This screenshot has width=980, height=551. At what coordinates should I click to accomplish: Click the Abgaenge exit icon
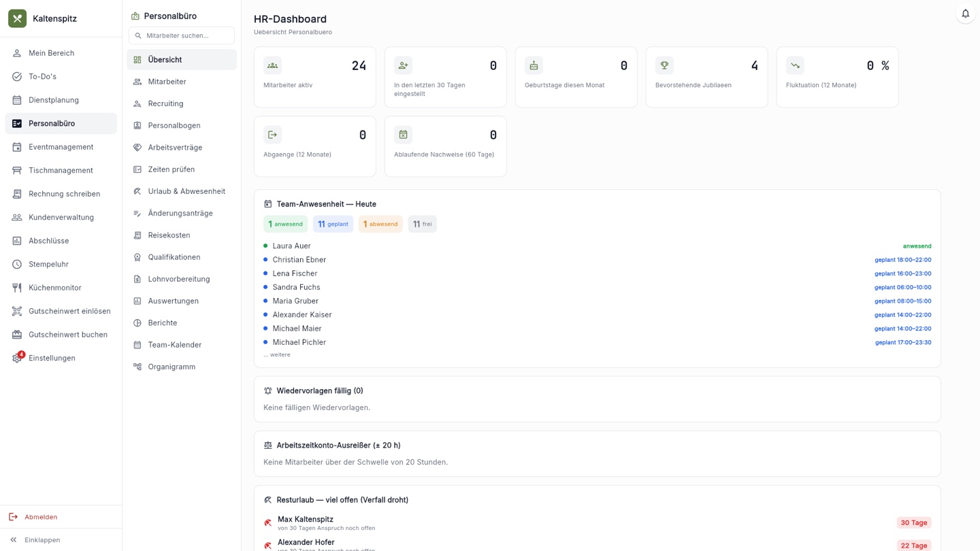pyautogui.click(x=272, y=135)
